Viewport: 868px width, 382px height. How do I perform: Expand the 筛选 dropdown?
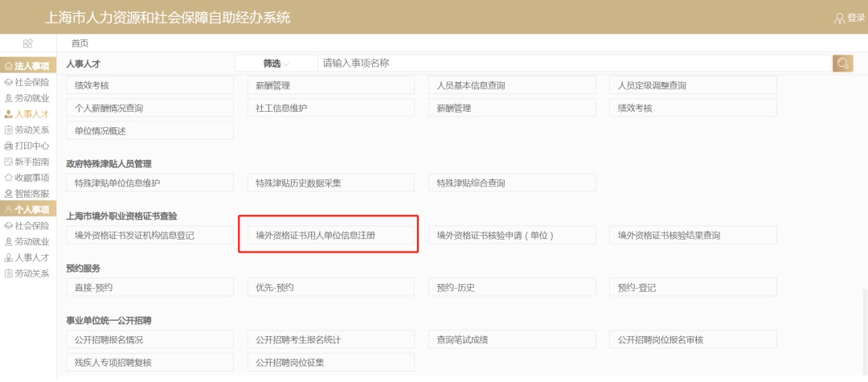276,64
